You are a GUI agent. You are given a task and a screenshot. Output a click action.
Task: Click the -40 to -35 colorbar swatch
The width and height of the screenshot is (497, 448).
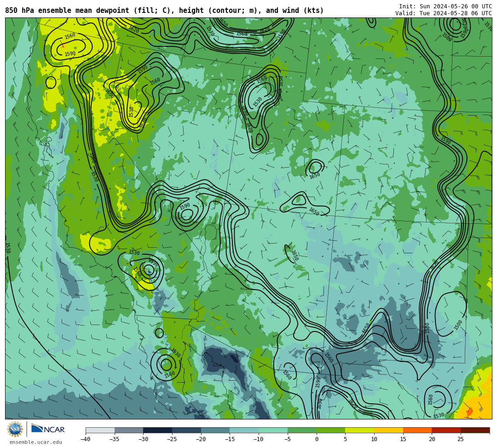click(100, 430)
